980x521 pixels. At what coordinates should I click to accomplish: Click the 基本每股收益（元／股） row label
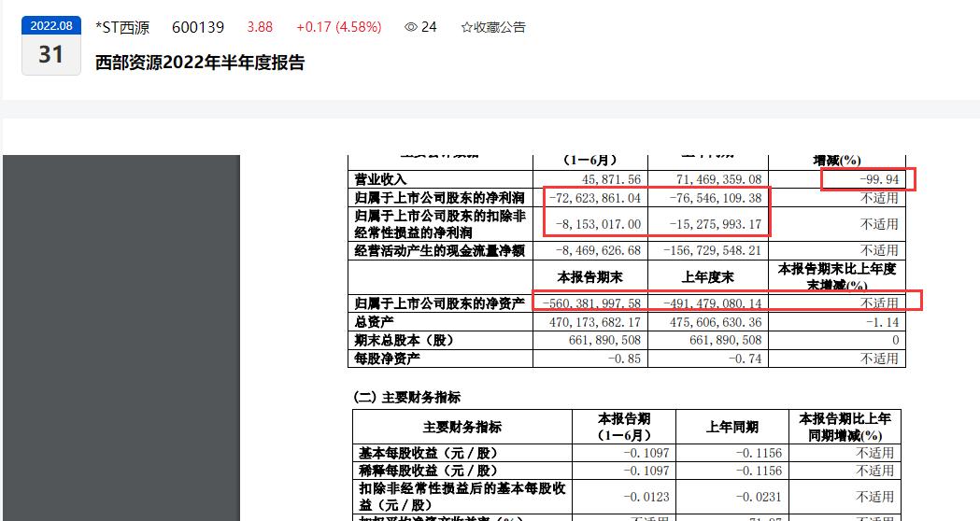coord(428,453)
